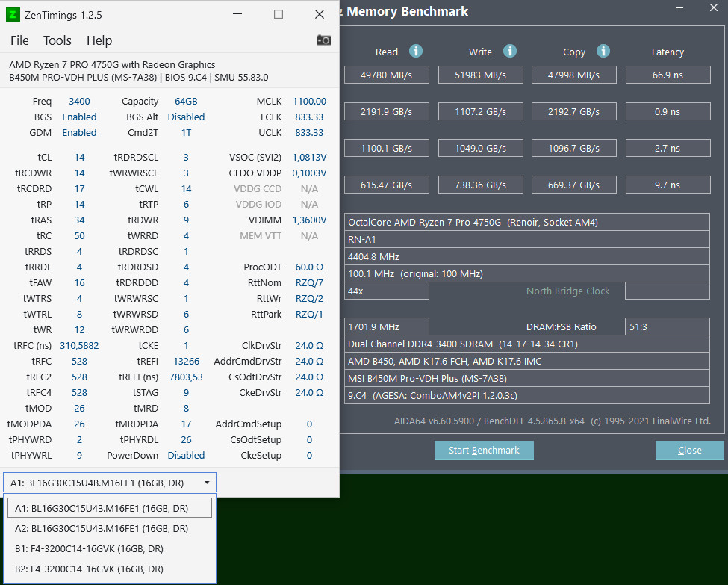Viewport: 728px width, 585px height.
Task: Click the MSI B450M Pro-VDH Plus motherboard field
Action: click(527, 378)
